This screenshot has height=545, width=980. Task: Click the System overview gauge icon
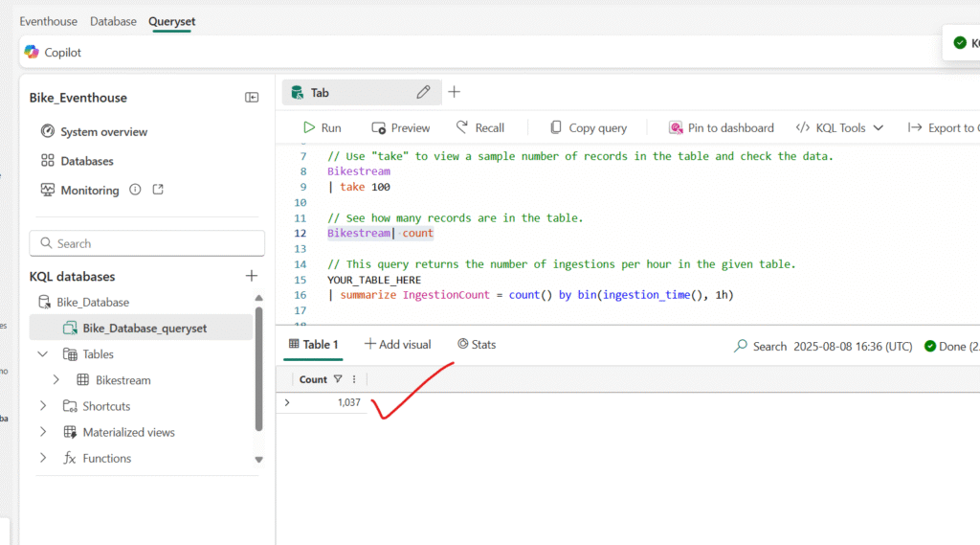click(48, 131)
